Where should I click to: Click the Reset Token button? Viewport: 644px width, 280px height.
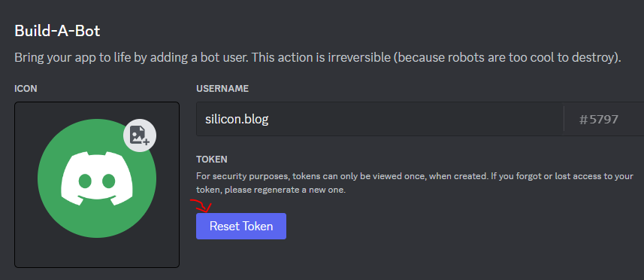[x=241, y=226]
